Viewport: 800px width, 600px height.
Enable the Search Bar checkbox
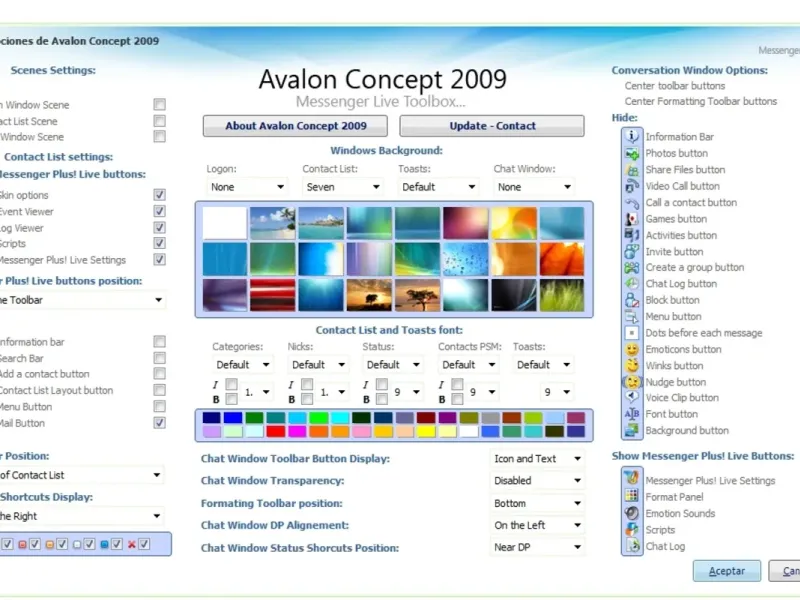(159, 358)
